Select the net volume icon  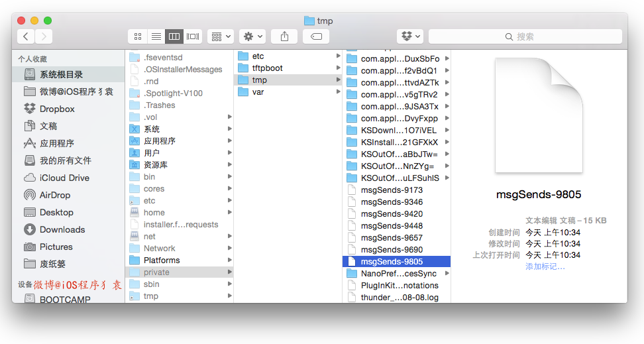click(x=134, y=237)
